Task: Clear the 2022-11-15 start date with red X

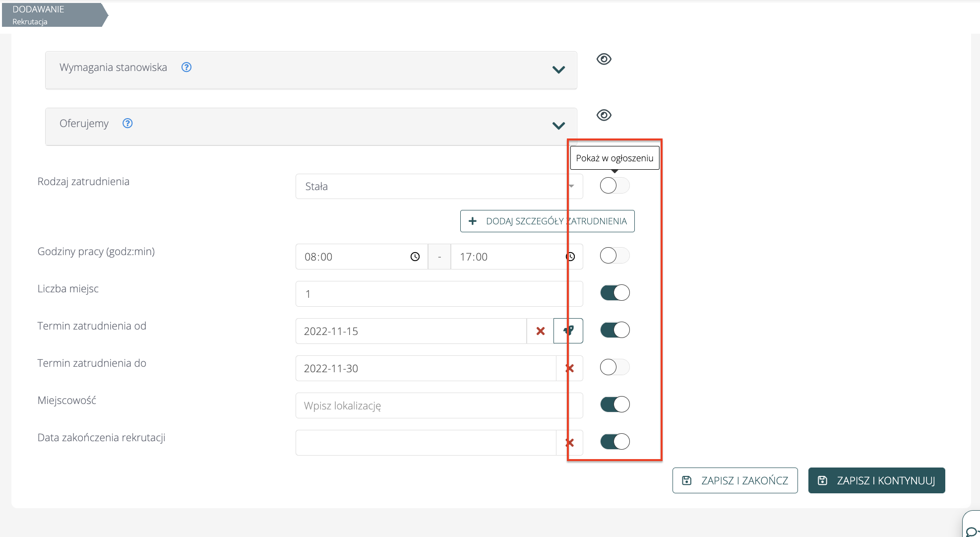Action: point(541,331)
